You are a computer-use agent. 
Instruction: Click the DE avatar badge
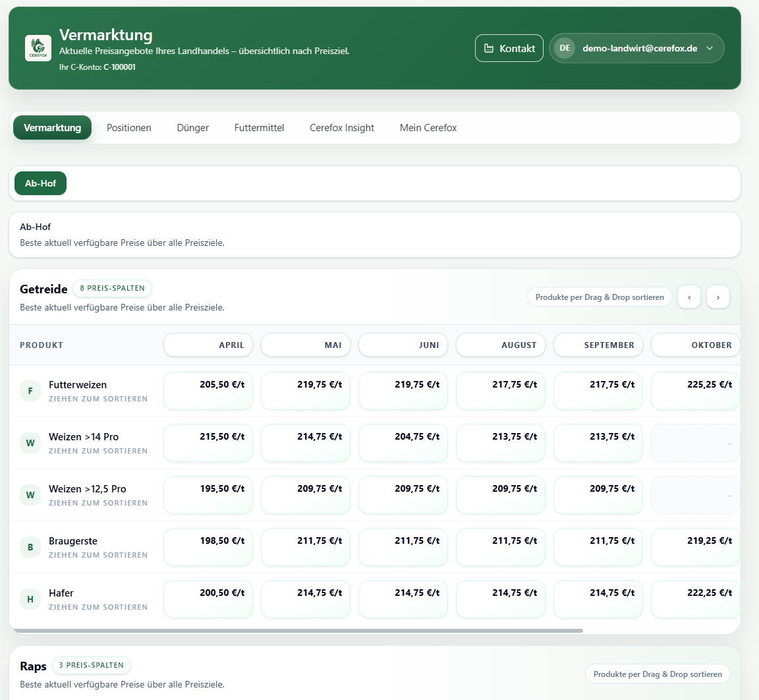pyautogui.click(x=565, y=48)
